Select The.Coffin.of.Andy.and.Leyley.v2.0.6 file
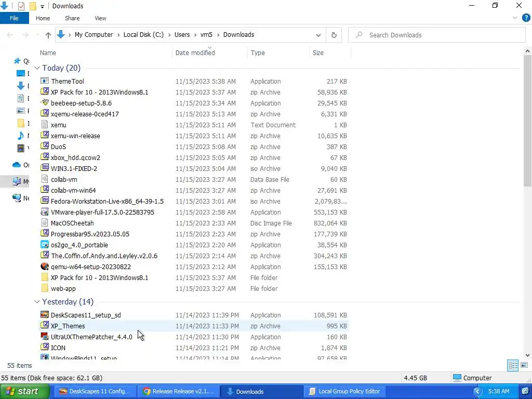 (104, 256)
